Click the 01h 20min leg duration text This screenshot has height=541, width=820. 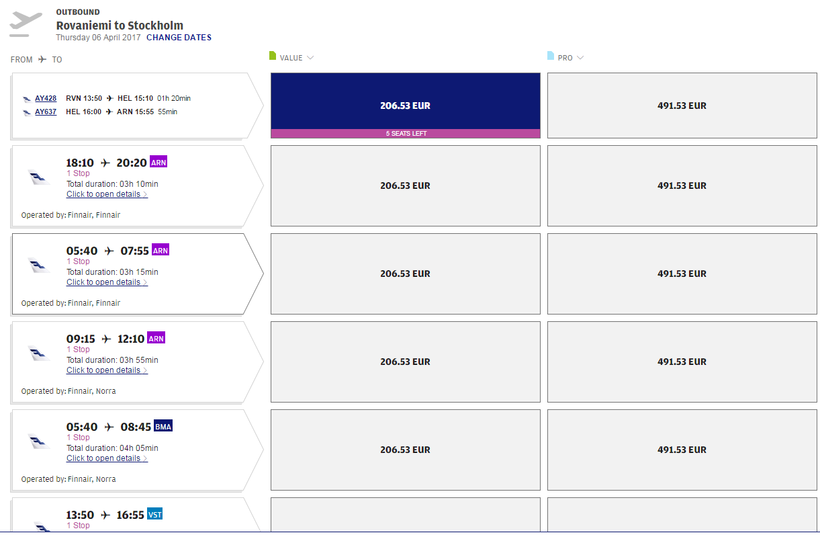coord(174,98)
